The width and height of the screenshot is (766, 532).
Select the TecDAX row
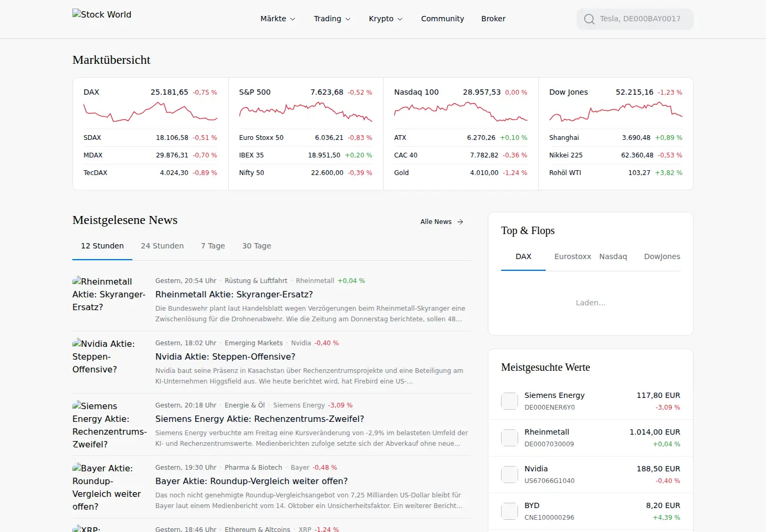click(x=151, y=173)
